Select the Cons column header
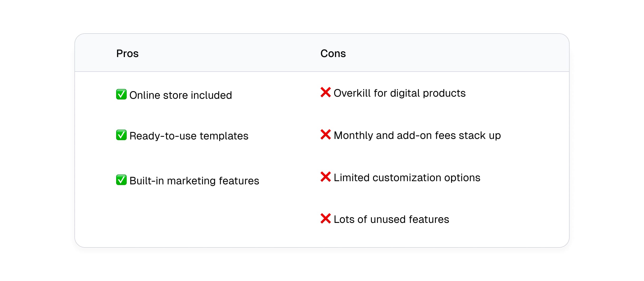 pos(333,53)
